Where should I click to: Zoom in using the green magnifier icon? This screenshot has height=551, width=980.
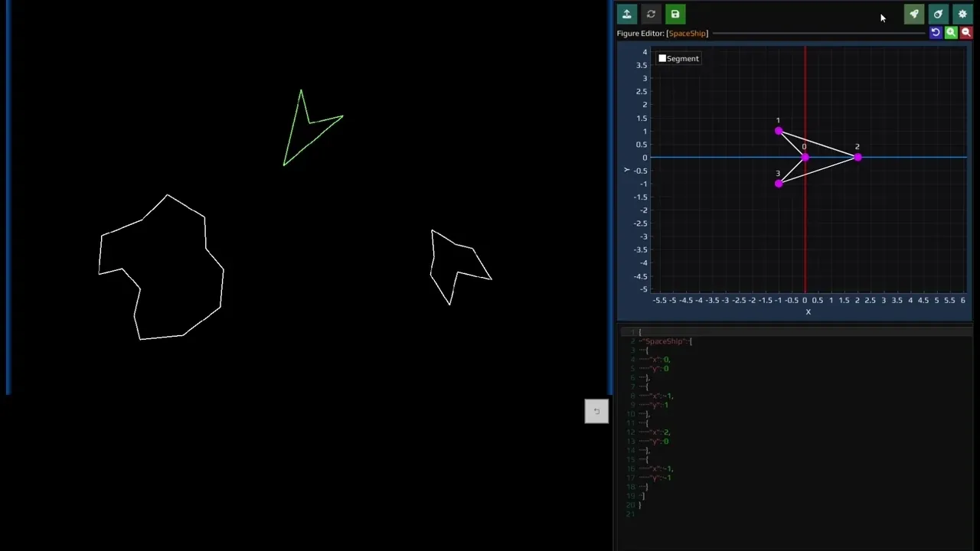(951, 32)
